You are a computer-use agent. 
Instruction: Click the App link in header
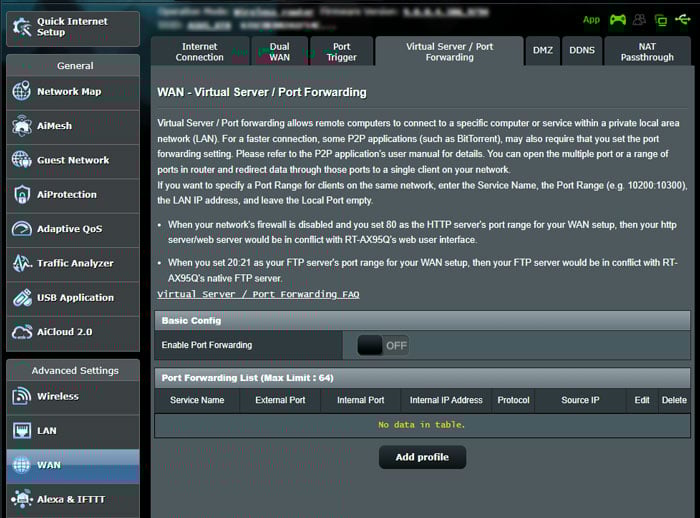coord(591,20)
